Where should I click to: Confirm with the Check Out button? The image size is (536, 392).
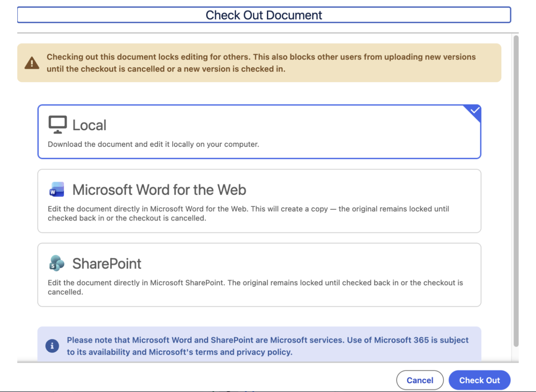pos(479,380)
